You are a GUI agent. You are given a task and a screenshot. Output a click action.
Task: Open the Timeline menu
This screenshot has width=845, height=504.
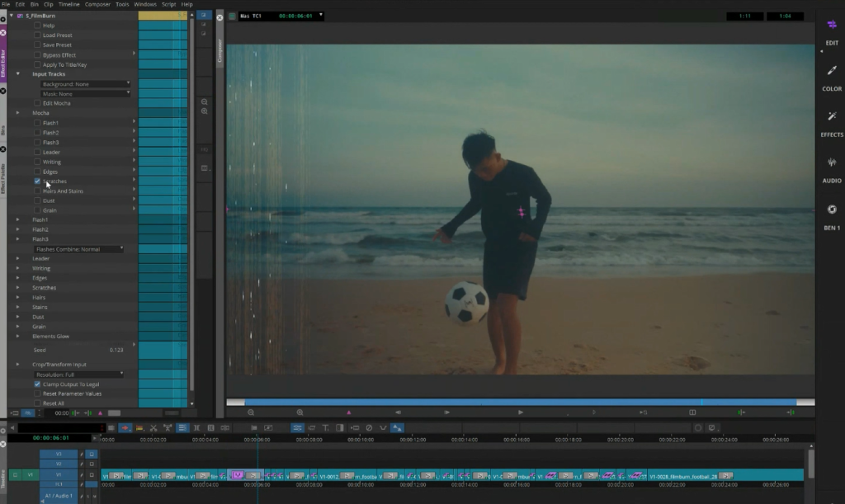69,4
